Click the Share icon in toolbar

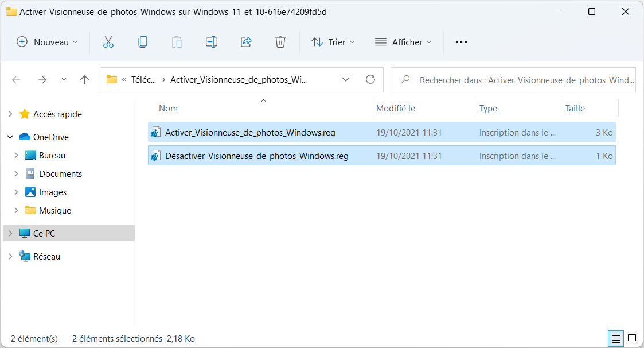tap(246, 42)
